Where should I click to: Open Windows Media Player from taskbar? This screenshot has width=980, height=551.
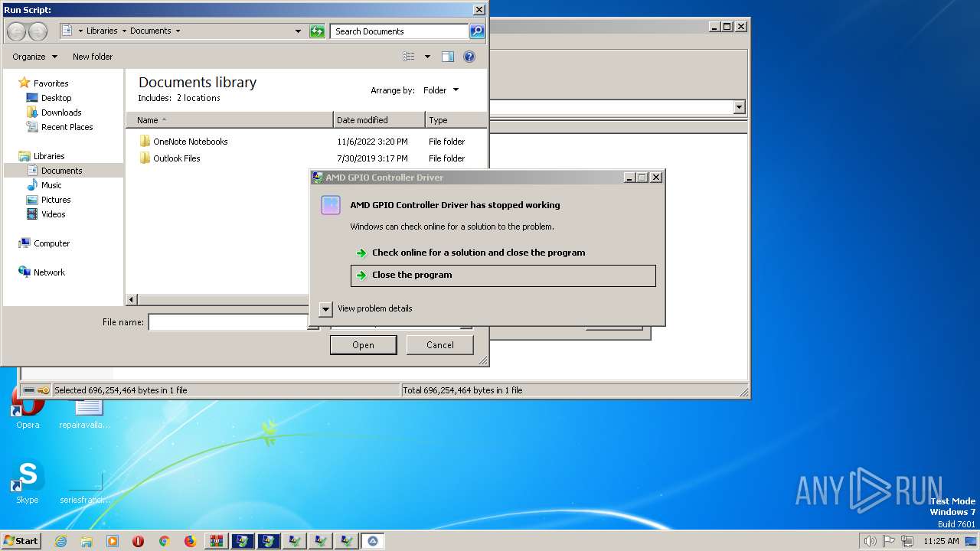point(113,541)
